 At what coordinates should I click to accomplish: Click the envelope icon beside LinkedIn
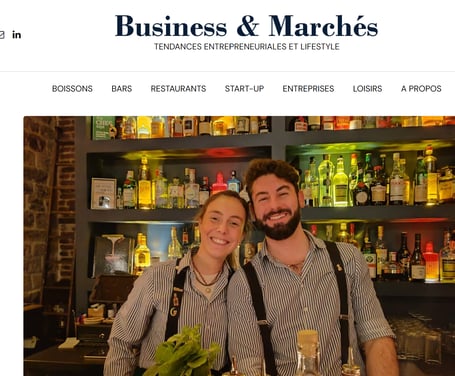(2, 35)
